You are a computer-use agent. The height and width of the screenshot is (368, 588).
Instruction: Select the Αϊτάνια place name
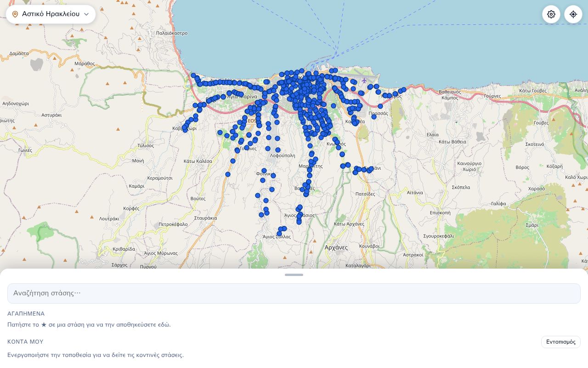point(415,193)
